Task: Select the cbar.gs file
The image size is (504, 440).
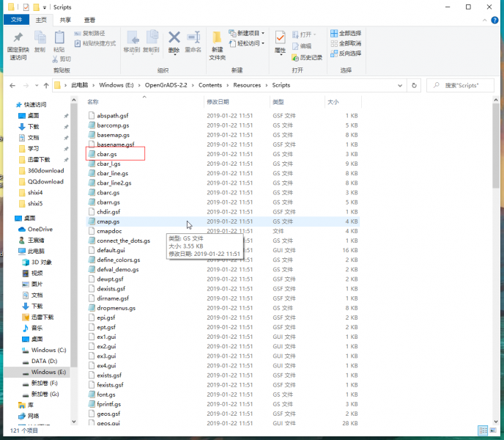Action: [107, 154]
